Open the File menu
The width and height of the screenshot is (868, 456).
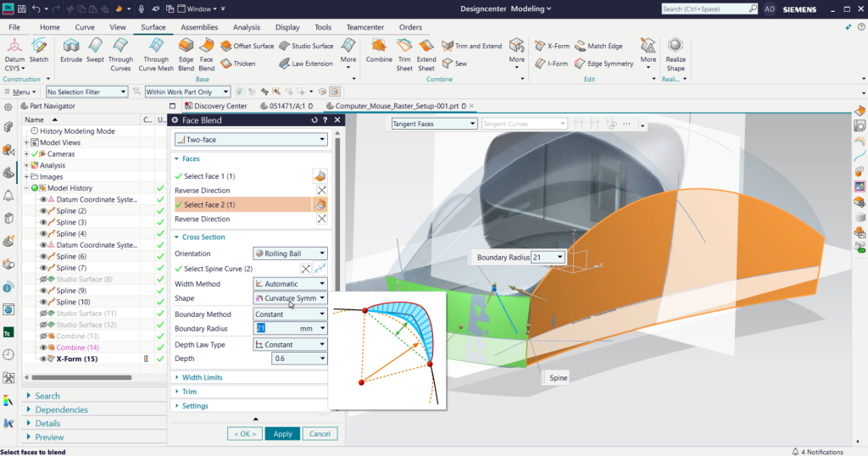14,27
